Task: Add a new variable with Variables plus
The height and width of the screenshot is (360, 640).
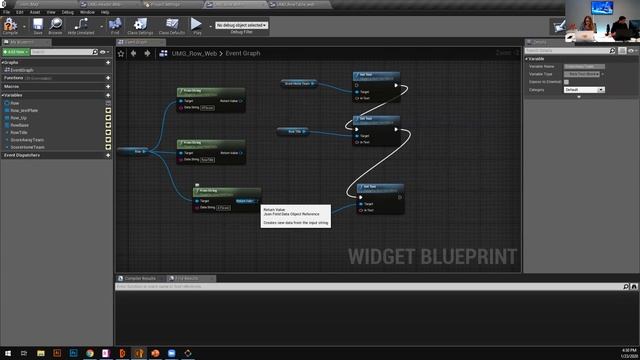Action: pyautogui.click(x=108, y=95)
